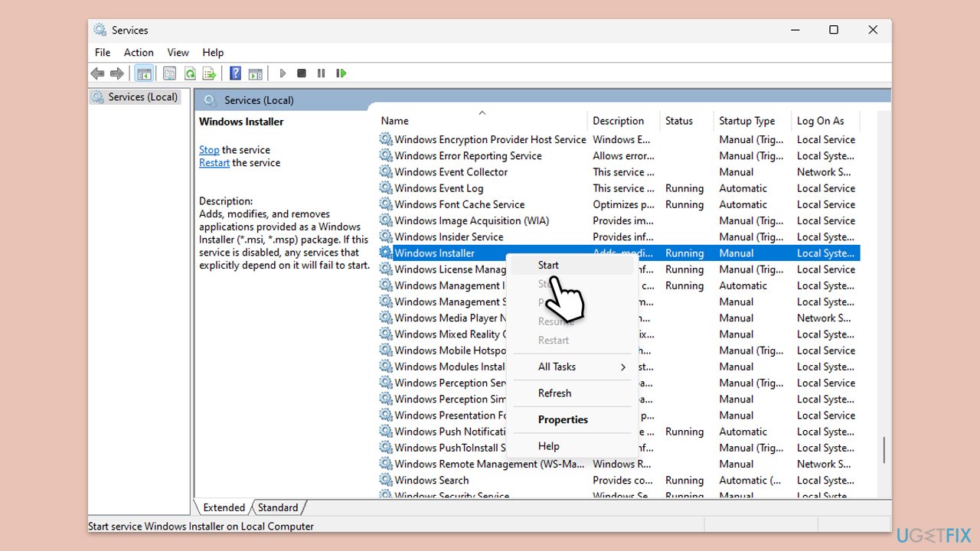Screen dimensions: 980x551
Task: Click gear icon of Windows Event Log
Action: 386,188
